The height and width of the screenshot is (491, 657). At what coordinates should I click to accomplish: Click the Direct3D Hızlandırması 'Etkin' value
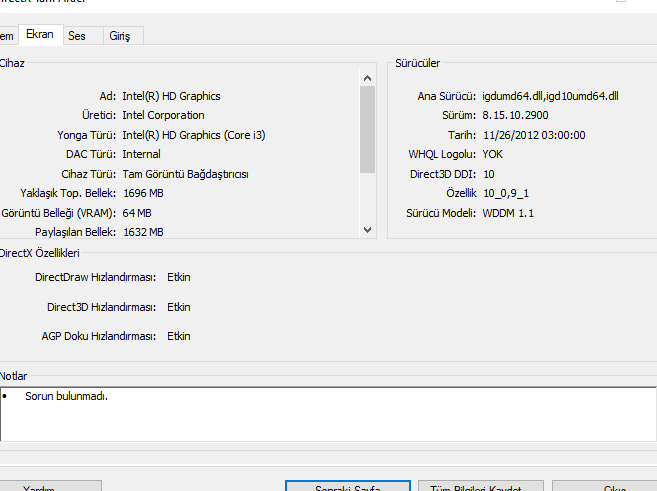(179, 308)
